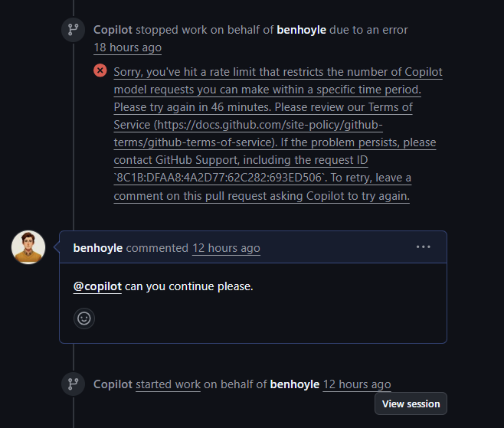Click the git icon beside Copilot started work
Viewport: 504px width, 428px height.
coord(74,384)
